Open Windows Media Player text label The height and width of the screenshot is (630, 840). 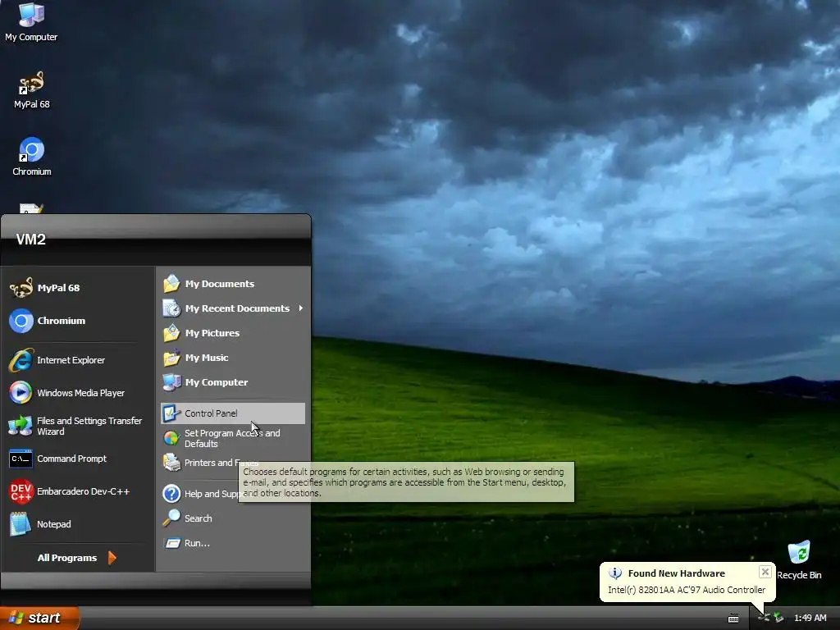(80, 393)
